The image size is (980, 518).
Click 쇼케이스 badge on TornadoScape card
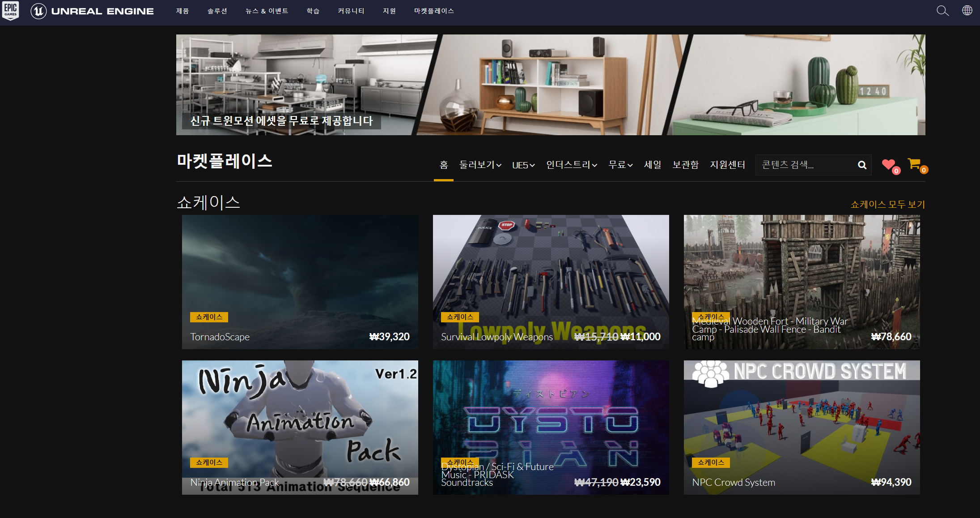click(209, 317)
